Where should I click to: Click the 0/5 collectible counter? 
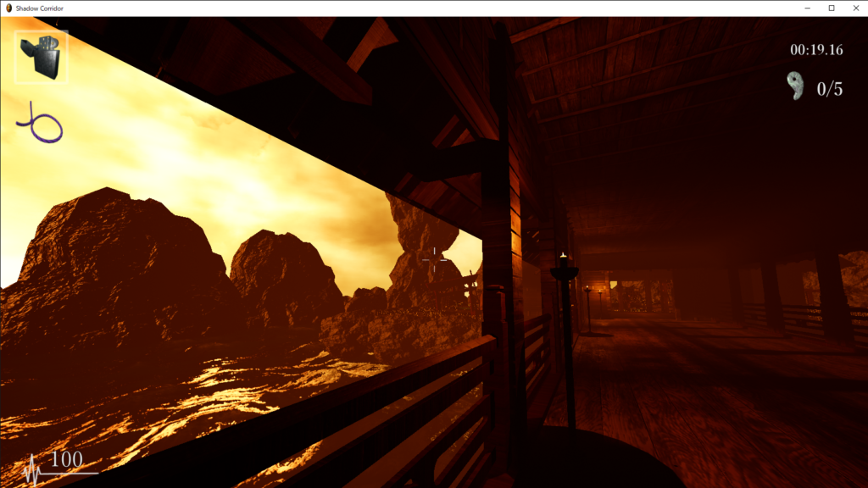coord(829,89)
